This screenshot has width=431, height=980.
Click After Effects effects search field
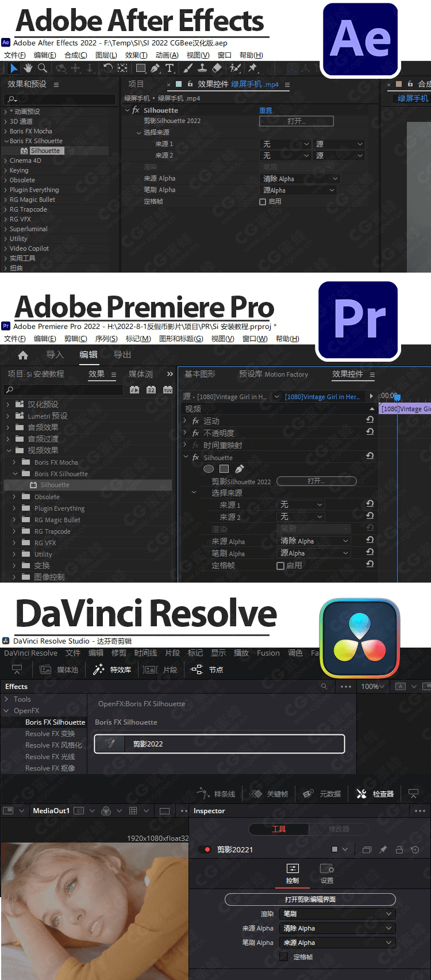61,99
